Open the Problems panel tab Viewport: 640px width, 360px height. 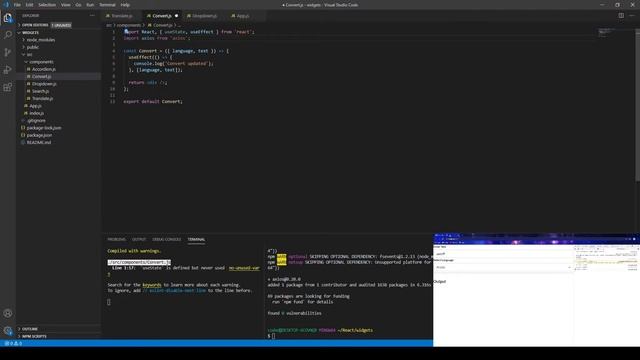[116, 240]
